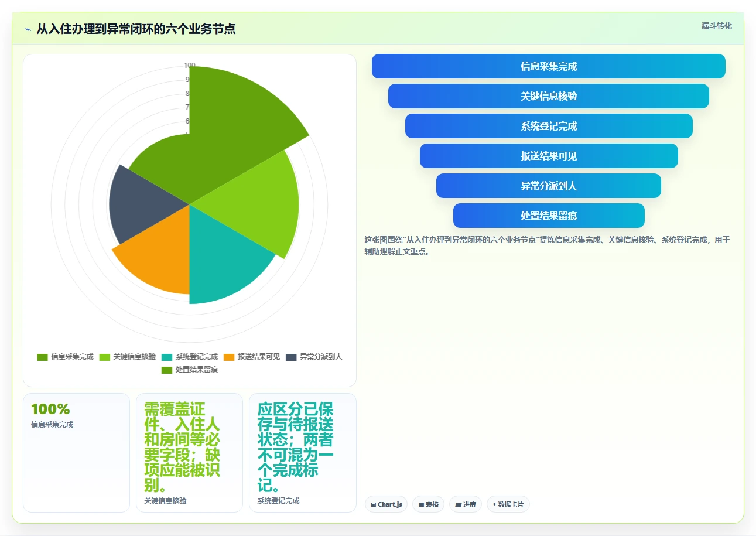This screenshot has height=536, width=756.
Task: Click the title 从入住办理到异常闭环的六个业务节点
Action: [x=136, y=29]
